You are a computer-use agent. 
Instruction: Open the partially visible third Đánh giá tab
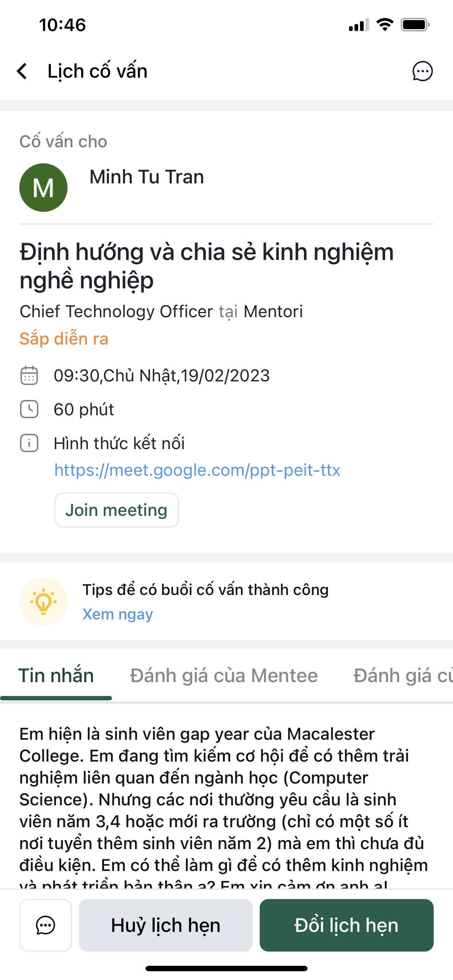pyautogui.click(x=403, y=676)
